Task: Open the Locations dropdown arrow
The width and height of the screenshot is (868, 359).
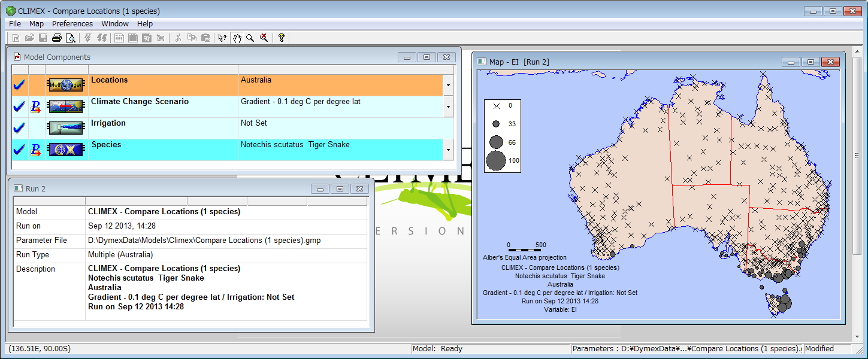Action: (x=448, y=85)
